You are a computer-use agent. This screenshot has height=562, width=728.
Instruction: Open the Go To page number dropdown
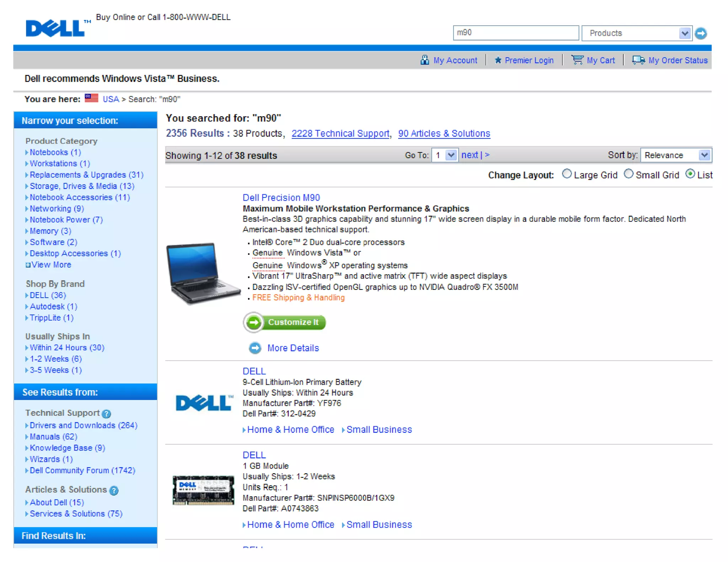451,155
